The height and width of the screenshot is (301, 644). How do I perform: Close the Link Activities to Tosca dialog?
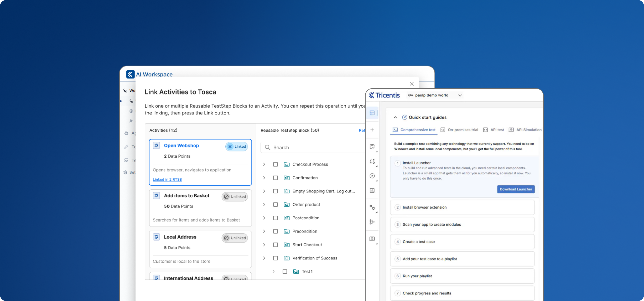tap(412, 84)
